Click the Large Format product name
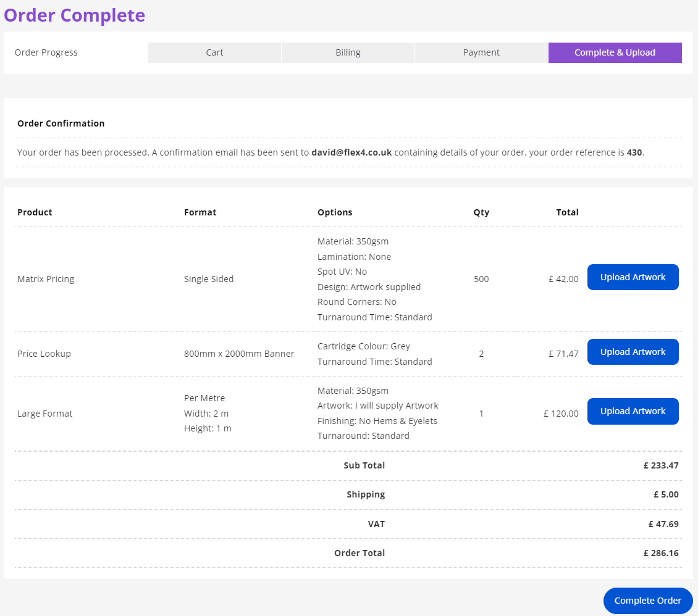The width and height of the screenshot is (698, 616). click(44, 414)
